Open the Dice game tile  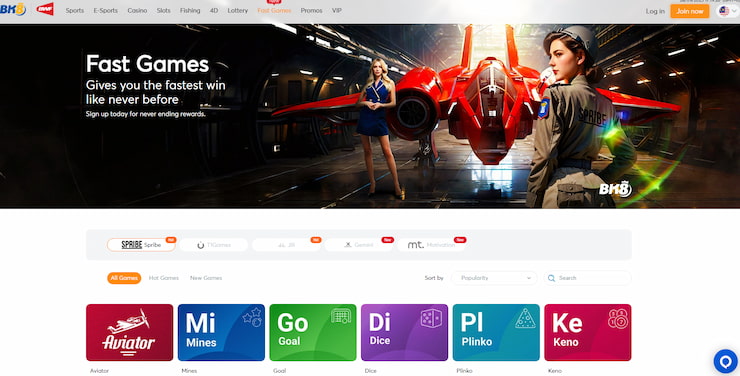404,333
